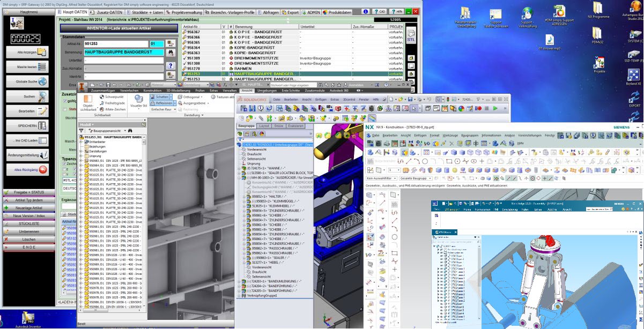Click the CAD help icon in DM simply tab bar

click(x=381, y=11)
